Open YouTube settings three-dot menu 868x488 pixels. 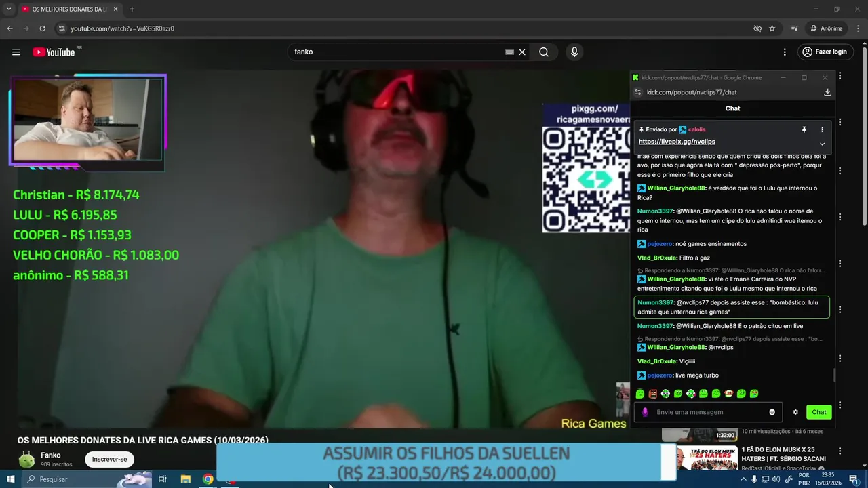[x=785, y=52]
